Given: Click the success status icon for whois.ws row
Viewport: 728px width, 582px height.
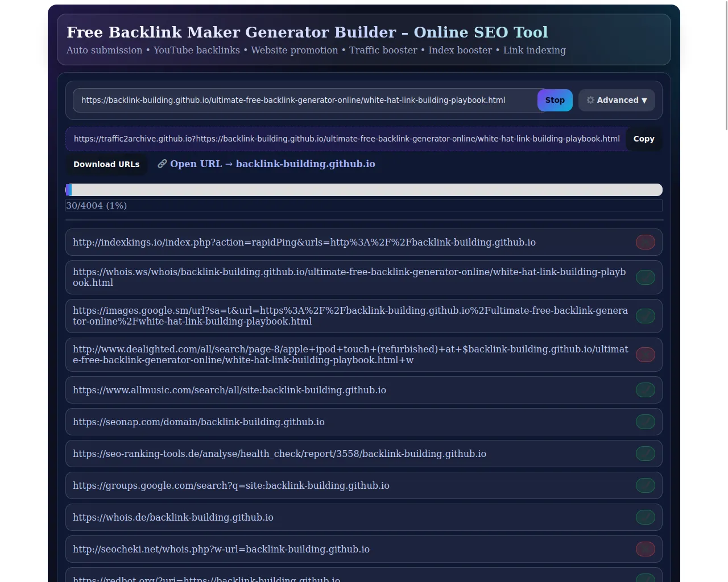Looking at the screenshot, I should pos(645,277).
